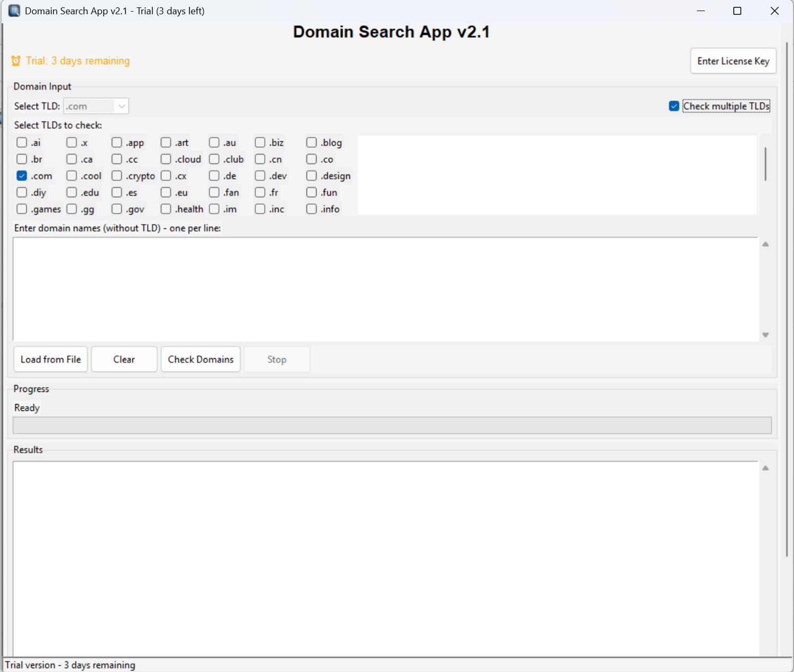The image size is (794, 672).
Task: Click inside the domain names text area
Action: coord(385,289)
